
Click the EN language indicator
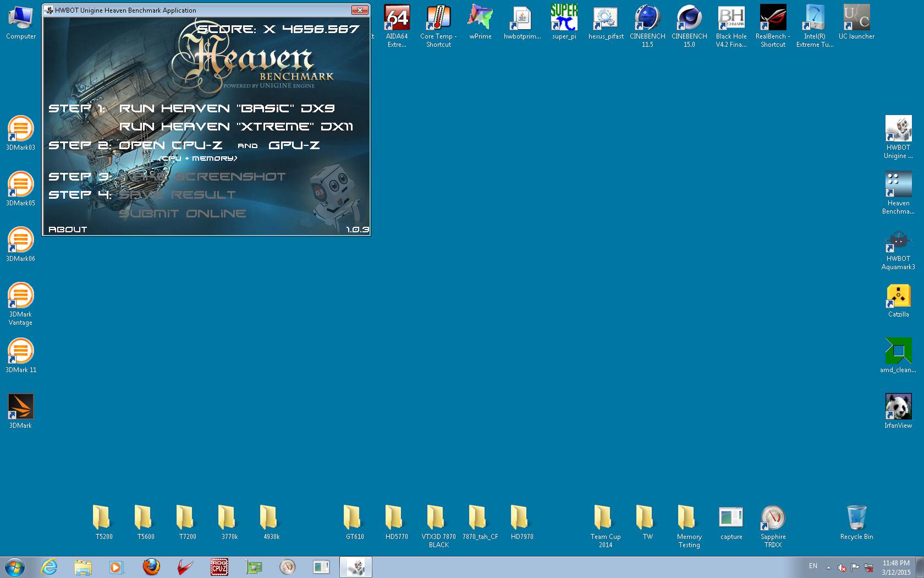813,566
